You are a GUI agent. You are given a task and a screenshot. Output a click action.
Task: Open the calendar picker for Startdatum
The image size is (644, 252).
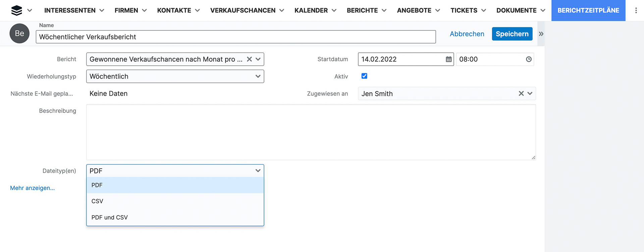click(x=448, y=59)
